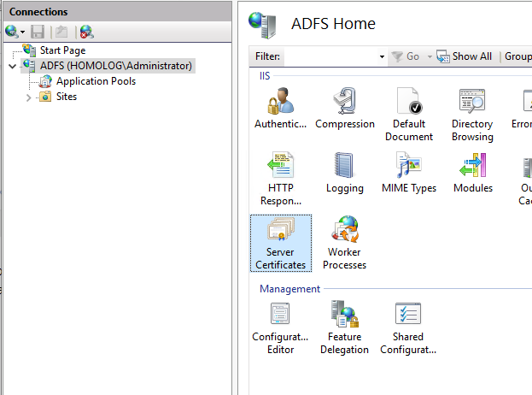Open the Filter dropdown arrow
Viewport: 532px width, 395px height.
[x=382, y=56]
